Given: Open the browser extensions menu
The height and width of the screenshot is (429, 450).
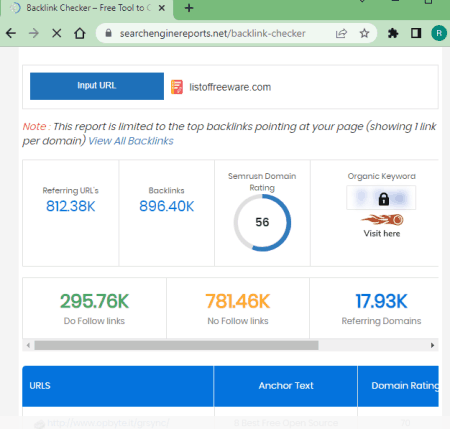Looking at the screenshot, I should (x=393, y=33).
